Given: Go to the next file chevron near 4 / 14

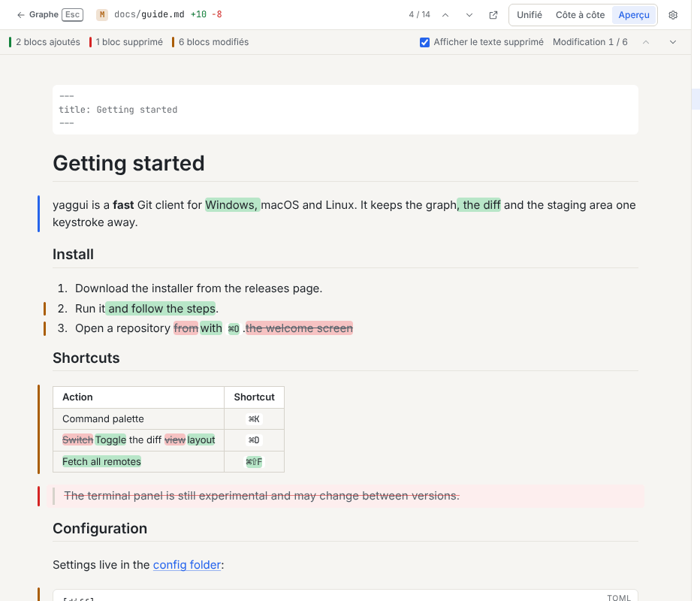Looking at the screenshot, I should tap(469, 15).
